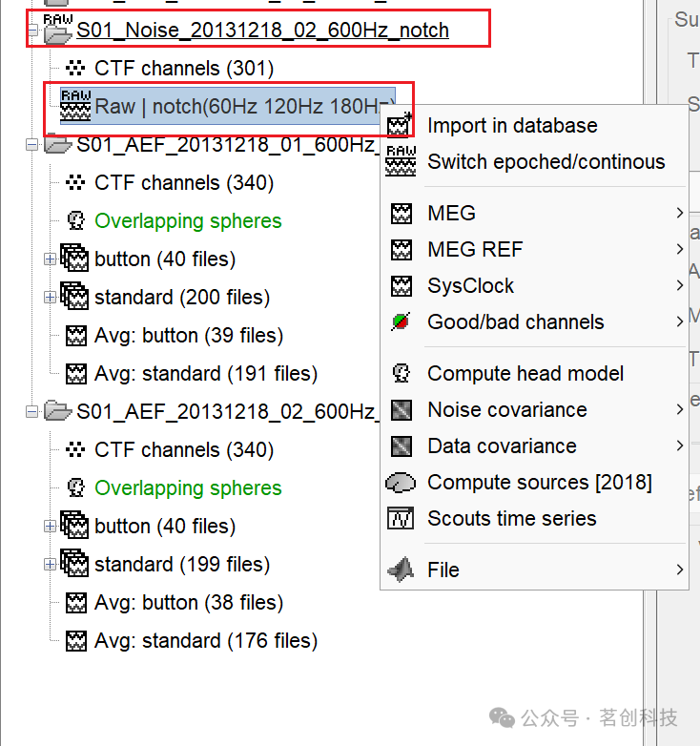Viewport: 700px width, 746px height.
Task: Select the S01_Noise_20131218_02_600Hz_notch label
Action: (262, 30)
